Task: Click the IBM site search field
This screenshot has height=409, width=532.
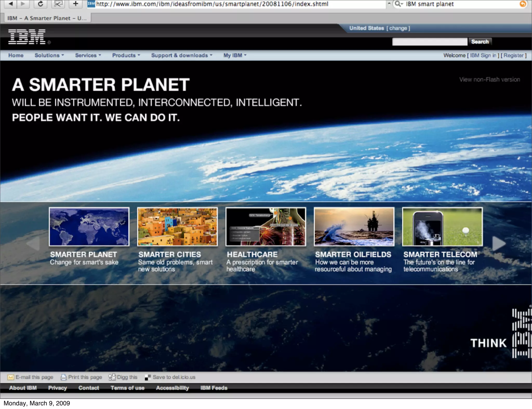Action: tap(429, 42)
